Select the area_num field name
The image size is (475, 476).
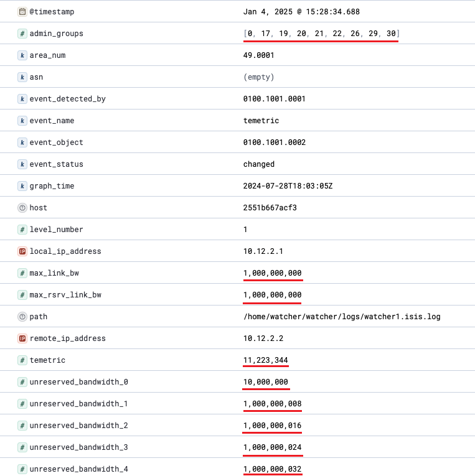[47, 55]
